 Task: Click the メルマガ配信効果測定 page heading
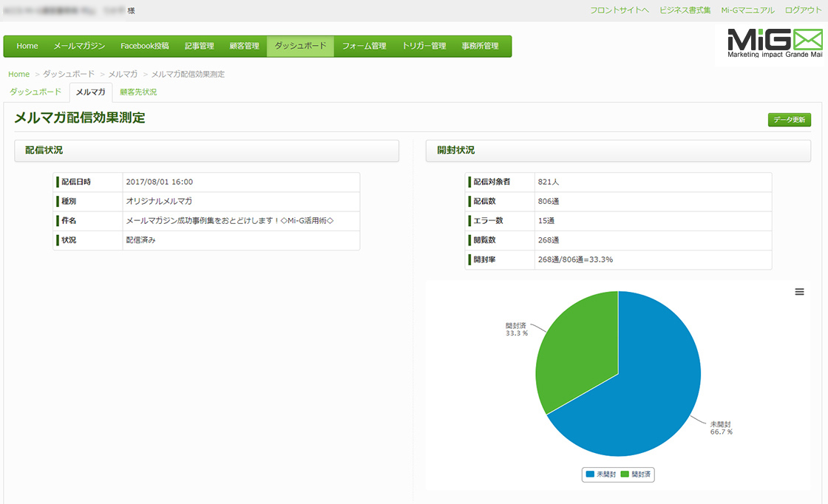point(80,118)
